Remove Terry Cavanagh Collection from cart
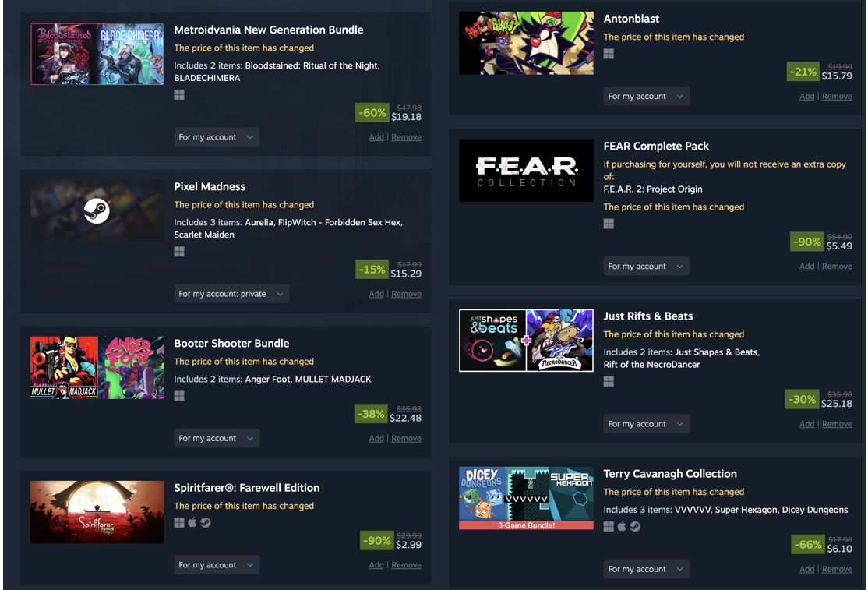The height and width of the screenshot is (590, 868). click(837, 569)
